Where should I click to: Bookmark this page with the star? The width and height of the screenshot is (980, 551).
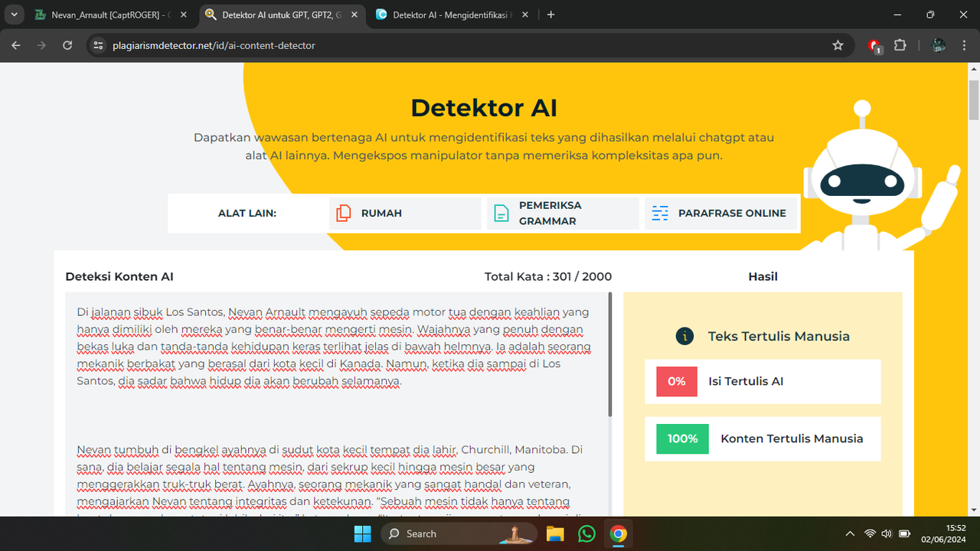click(x=838, y=45)
